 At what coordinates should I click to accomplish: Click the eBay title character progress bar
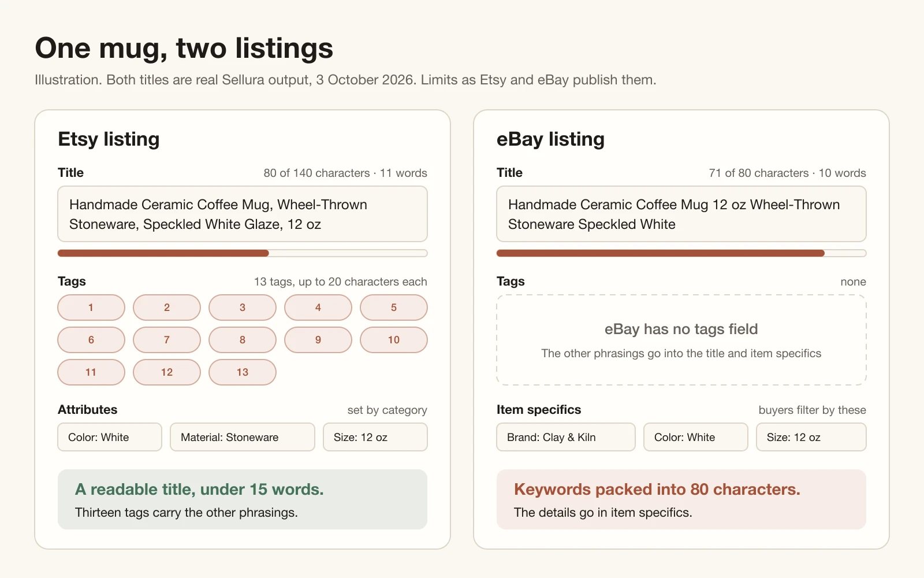(x=681, y=253)
